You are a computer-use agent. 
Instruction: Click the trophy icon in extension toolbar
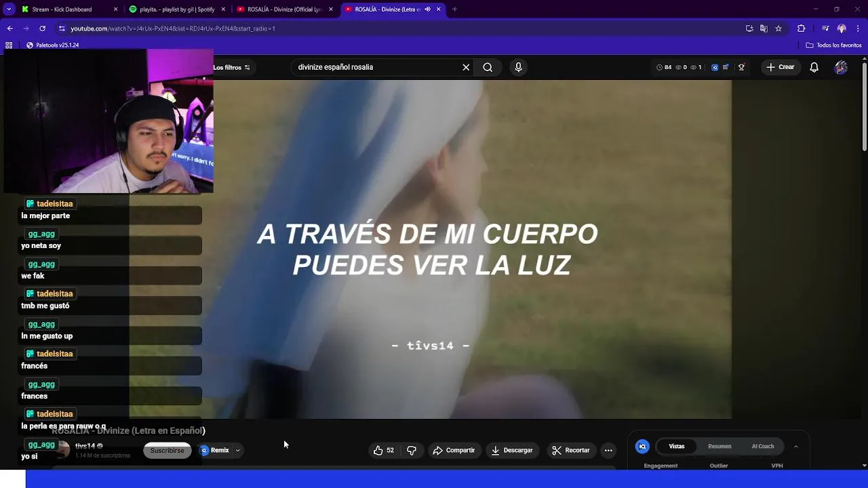[741, 67]
